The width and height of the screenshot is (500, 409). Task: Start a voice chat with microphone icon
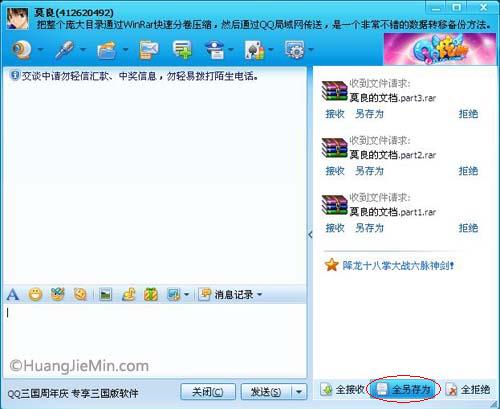pyautogui.click(x=65, y=50)
